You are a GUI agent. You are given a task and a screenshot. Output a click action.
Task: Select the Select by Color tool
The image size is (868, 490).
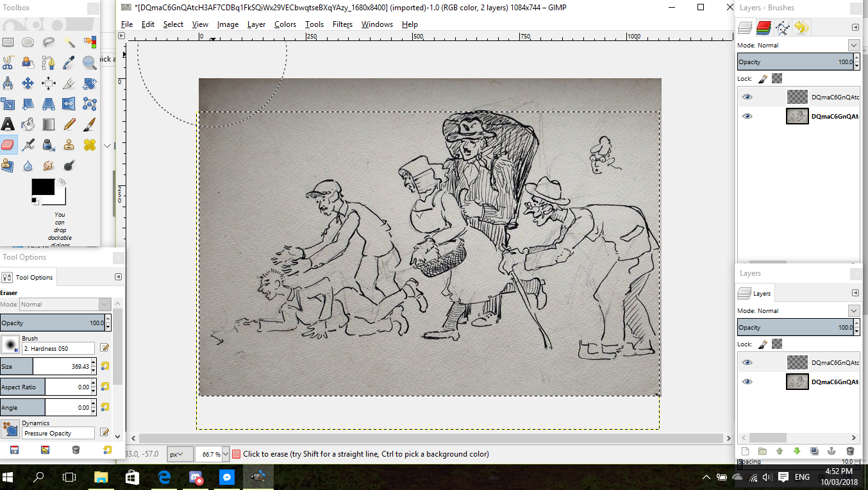90,42
